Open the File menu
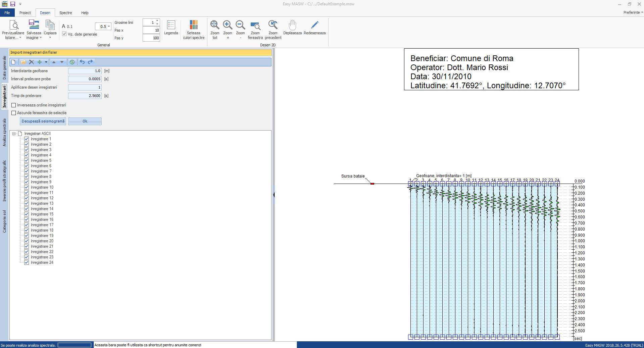 (x=7, y=13)
